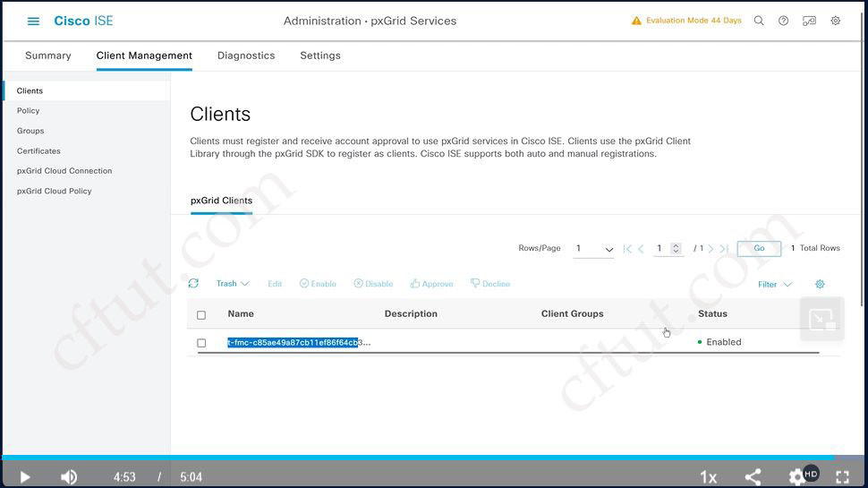Expand the Trash dropdown menu
Screen dimensions: 868x488
(x=233, y=284)
